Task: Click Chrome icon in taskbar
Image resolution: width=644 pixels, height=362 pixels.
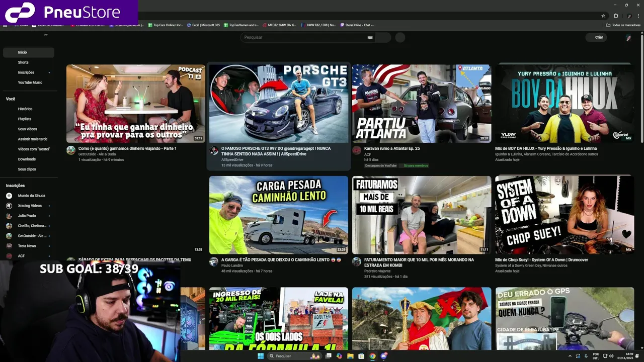Action: [372, 356]
